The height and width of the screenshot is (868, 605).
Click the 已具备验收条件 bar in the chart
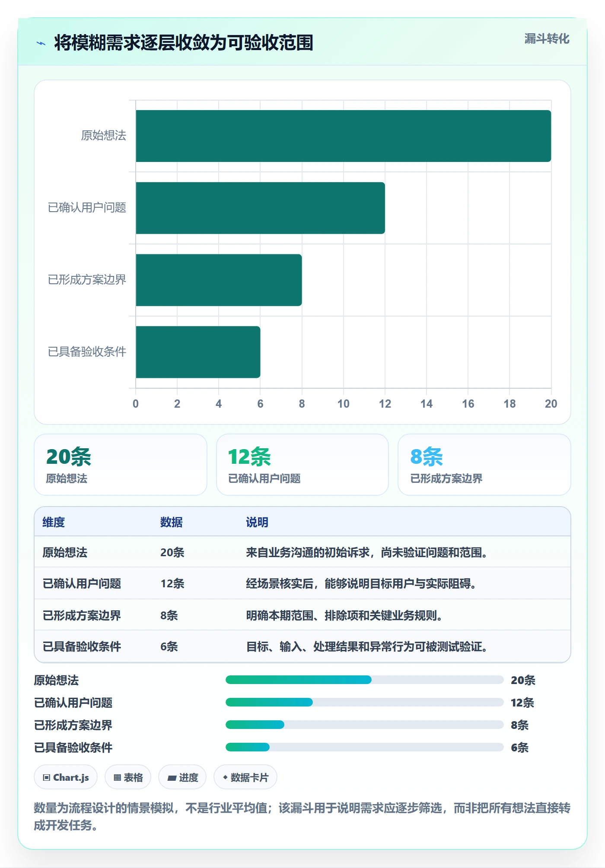[198, 352]
